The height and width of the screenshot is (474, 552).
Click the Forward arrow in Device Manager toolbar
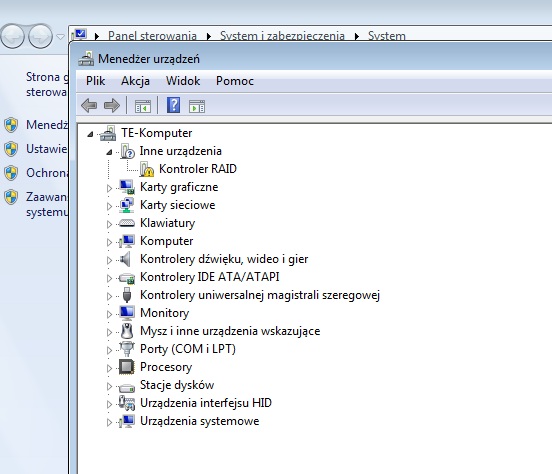tap(112, 105)
